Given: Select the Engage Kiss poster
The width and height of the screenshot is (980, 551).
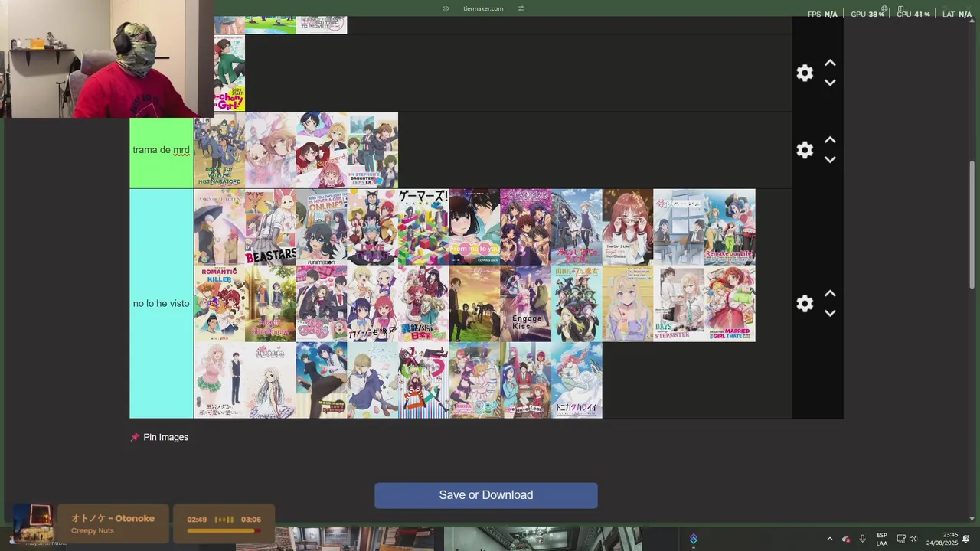Looking at the screenshot, I should [x=525, y=304].
